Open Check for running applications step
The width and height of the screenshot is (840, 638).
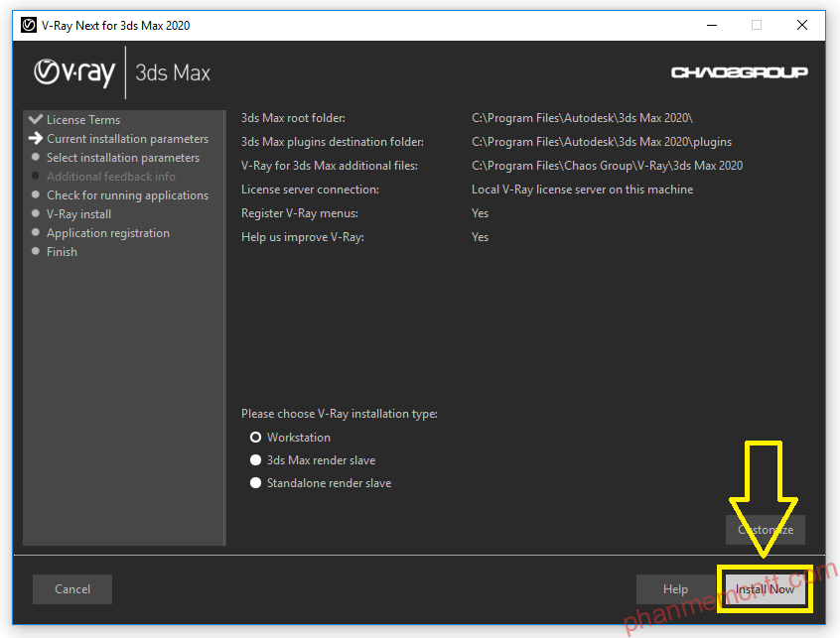click(x=127, y=195)
